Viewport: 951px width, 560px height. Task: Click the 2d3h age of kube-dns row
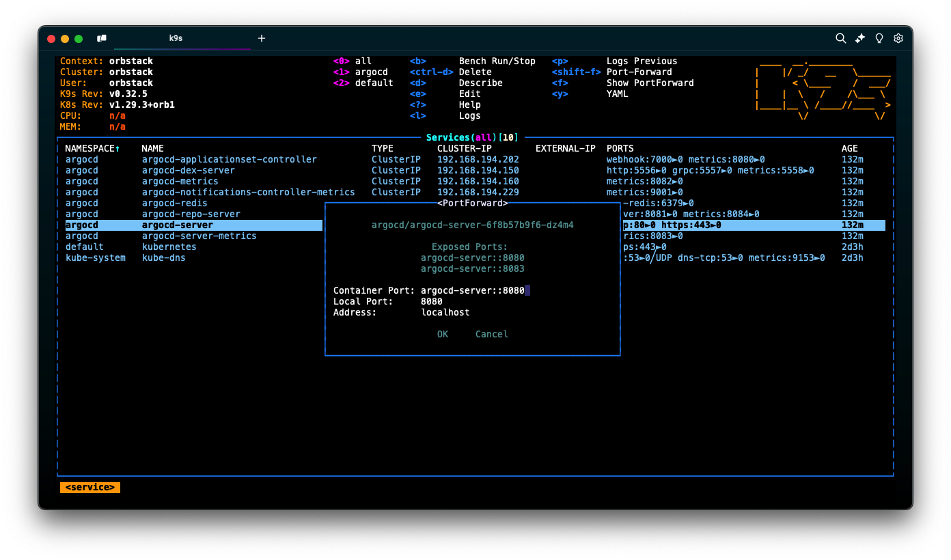click(853, 257)
